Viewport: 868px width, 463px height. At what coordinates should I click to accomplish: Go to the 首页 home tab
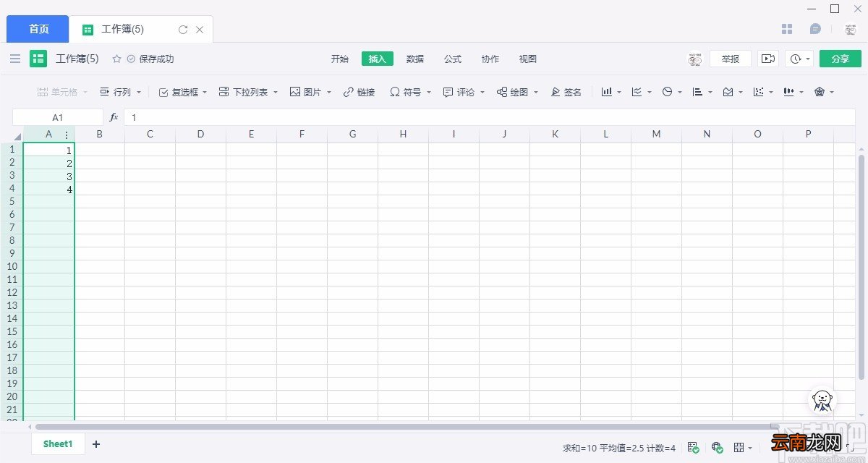pos(38,29)
